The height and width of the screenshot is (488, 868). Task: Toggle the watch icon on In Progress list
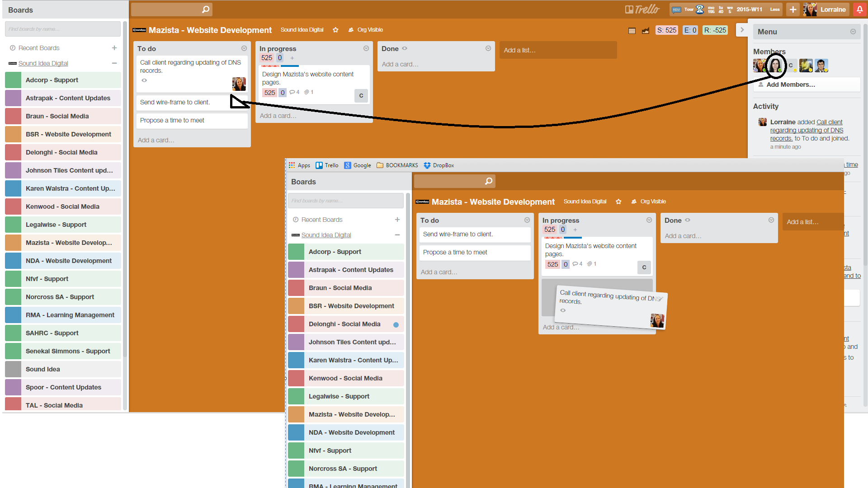click(365, 48)
